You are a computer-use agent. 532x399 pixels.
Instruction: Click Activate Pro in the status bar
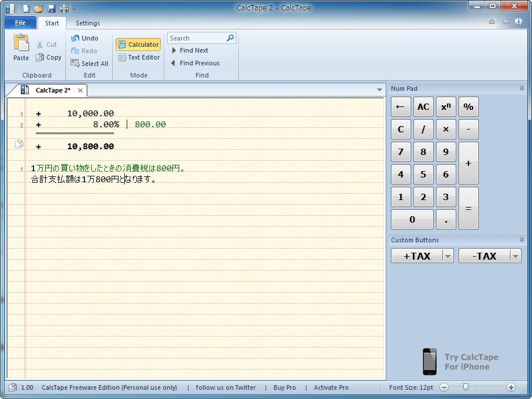click(x=331, y=387)
